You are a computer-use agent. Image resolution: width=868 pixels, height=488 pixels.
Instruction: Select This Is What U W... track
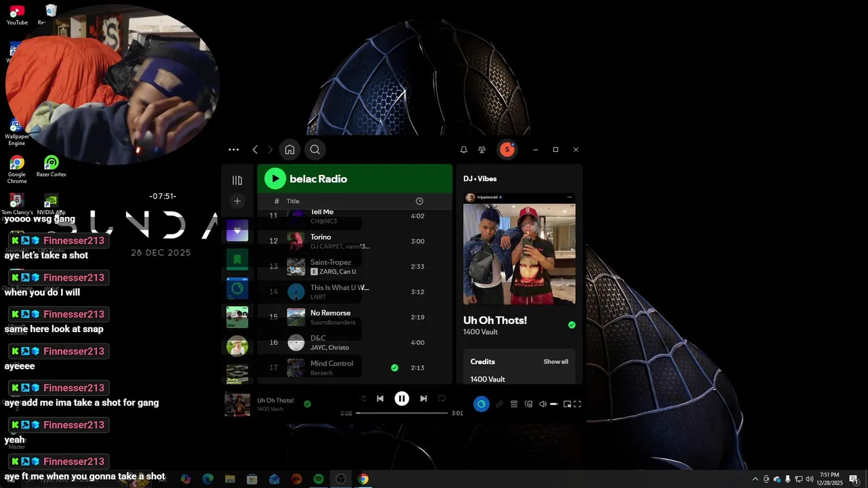(355, 292)
